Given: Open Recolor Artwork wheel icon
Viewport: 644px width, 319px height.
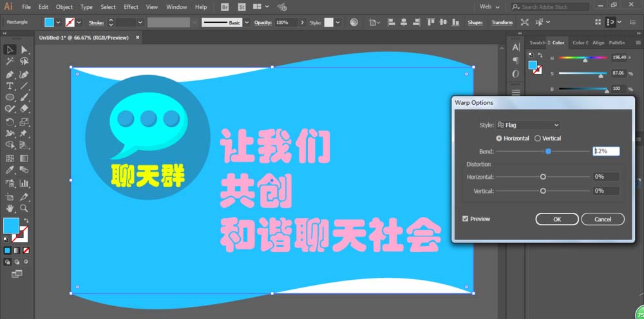Looking at the screenshot, I should point(354,22).
